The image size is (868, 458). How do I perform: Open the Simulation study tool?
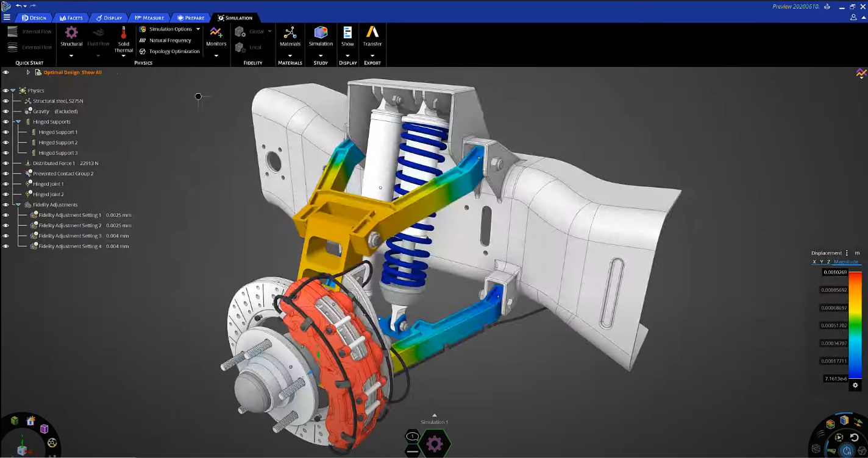[321, 36]
